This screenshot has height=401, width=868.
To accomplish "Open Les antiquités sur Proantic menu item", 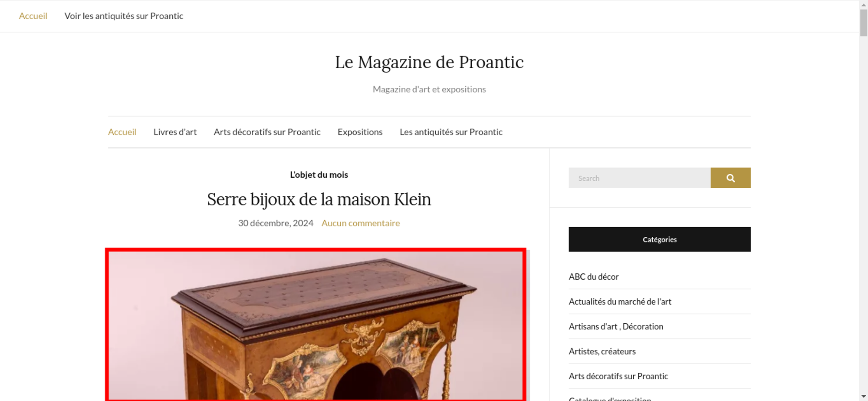I will pos(451,132).
